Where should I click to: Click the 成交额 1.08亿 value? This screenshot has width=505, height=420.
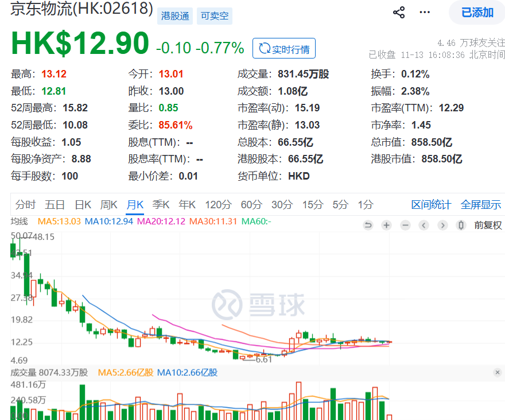click(293, 91)
